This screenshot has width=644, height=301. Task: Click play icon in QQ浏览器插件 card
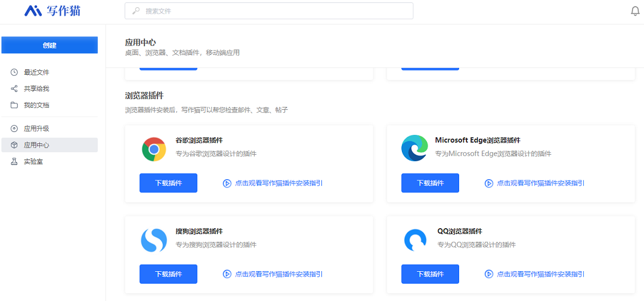[x=489, y=274]
